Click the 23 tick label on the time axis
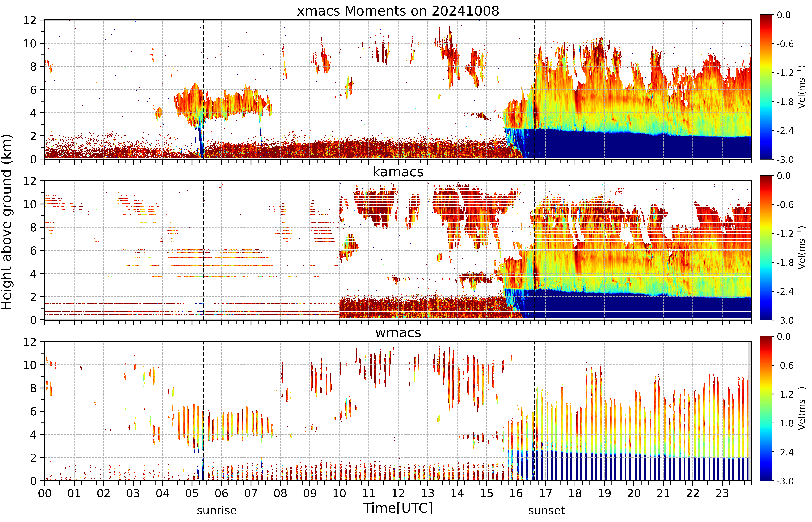812x522 pixels. tap(722, 493)
